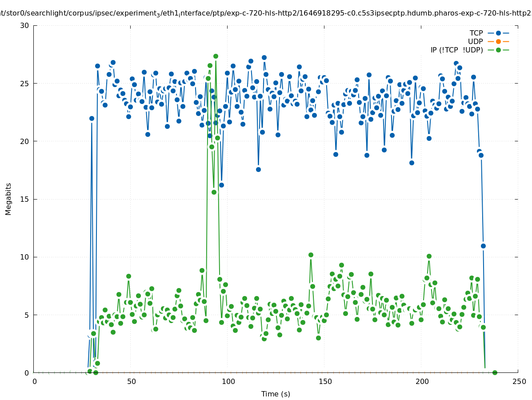This screenshot has width=532, height=400.
Task: Click the 200 tick on the time axis
Action: click(422, 381)
